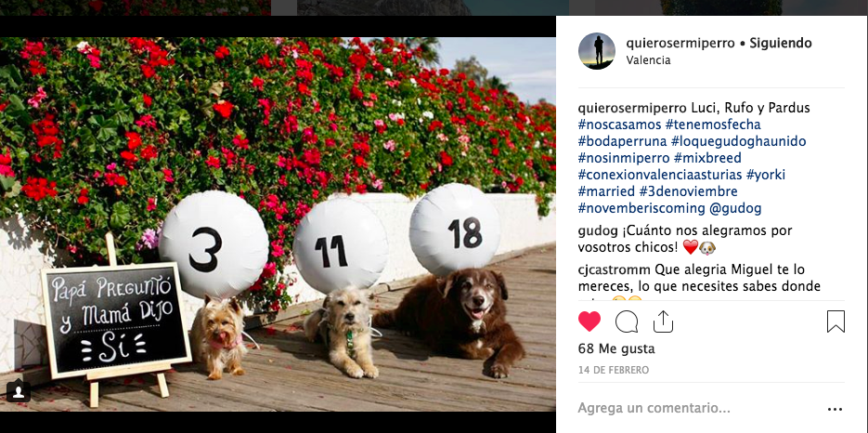This screenshot has width=868, height=433.
Task: Open cjcastromm commenter profile name
Action: pos(614,270)
